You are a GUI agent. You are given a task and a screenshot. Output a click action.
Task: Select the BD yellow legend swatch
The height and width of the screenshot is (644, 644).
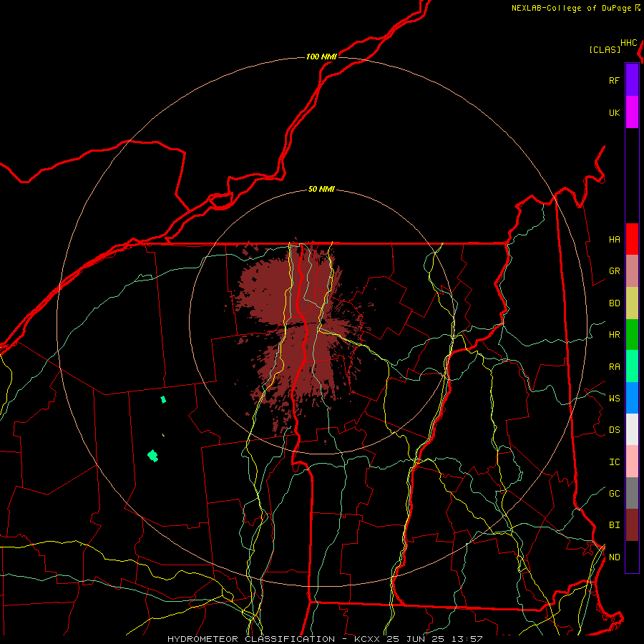[x=632, y=303]
